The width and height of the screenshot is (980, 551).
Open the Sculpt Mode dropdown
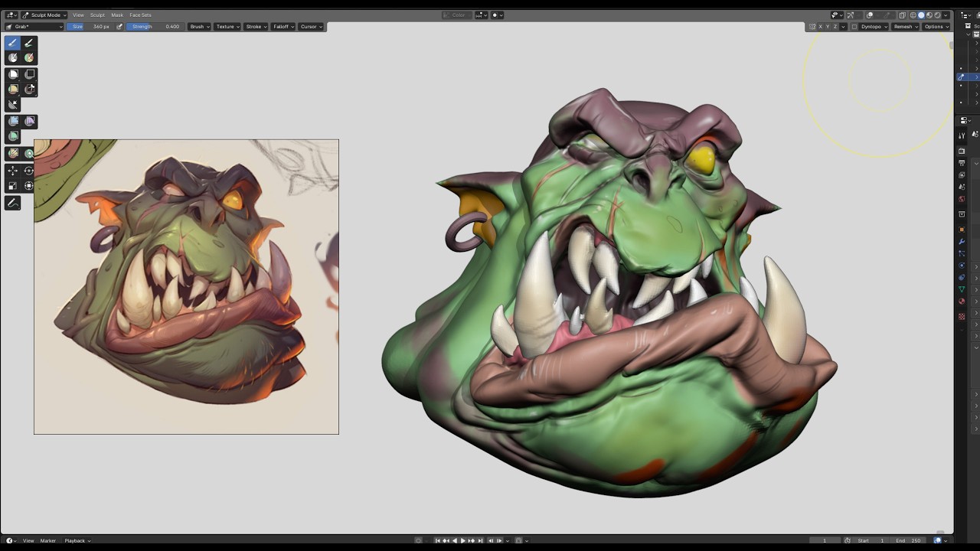click(x=44, y=15)
